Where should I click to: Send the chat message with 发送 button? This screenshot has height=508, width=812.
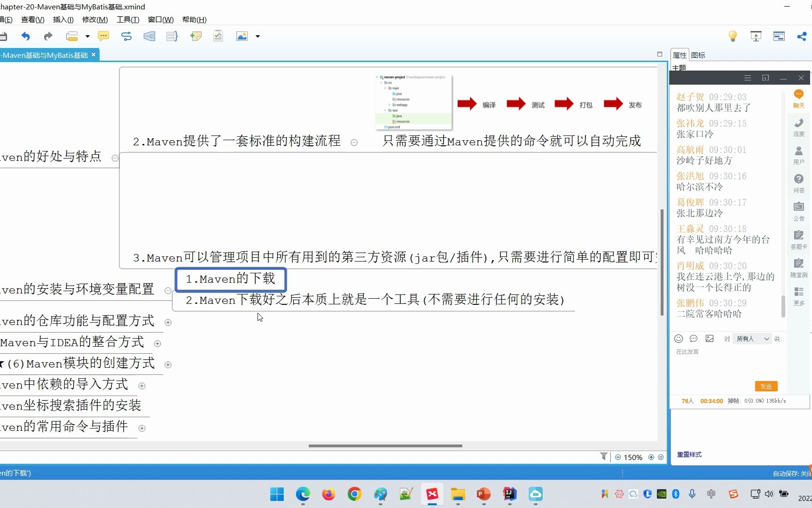766,386
